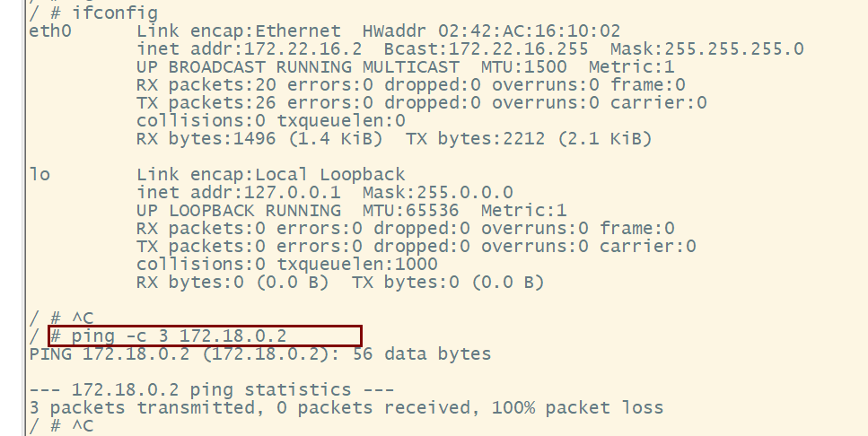Click the MTU:65536 value
The width and height of the screenshot is (868, 436).
click(x=411, y=211)
